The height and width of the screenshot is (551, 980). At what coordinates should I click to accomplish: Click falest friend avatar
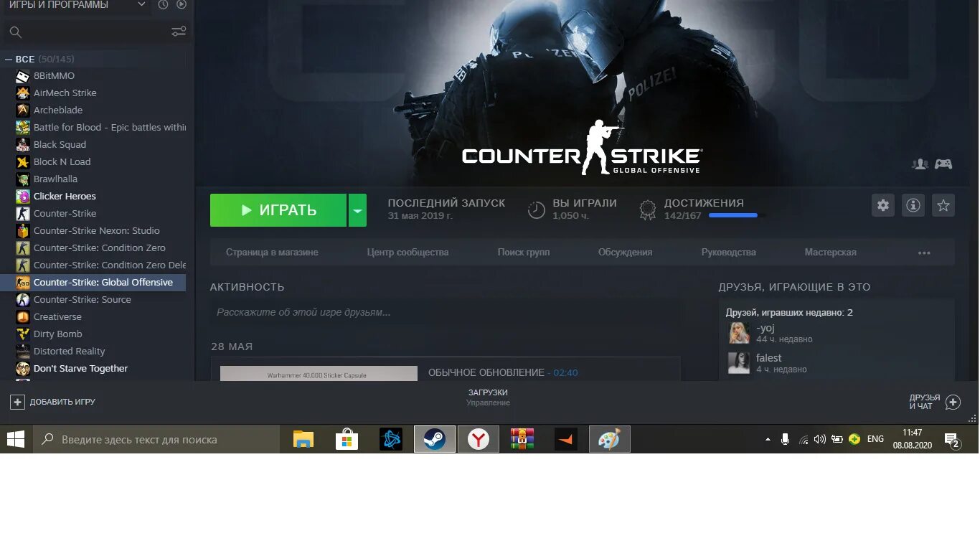(x=739, y=363)
